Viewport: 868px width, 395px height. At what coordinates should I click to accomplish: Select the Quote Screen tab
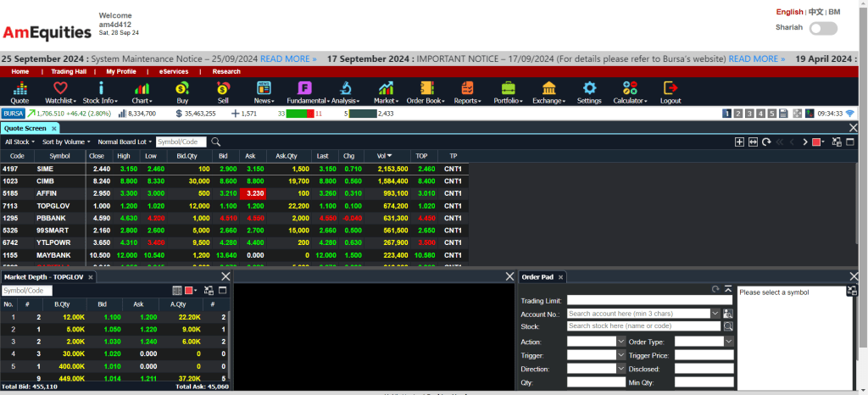25,128
